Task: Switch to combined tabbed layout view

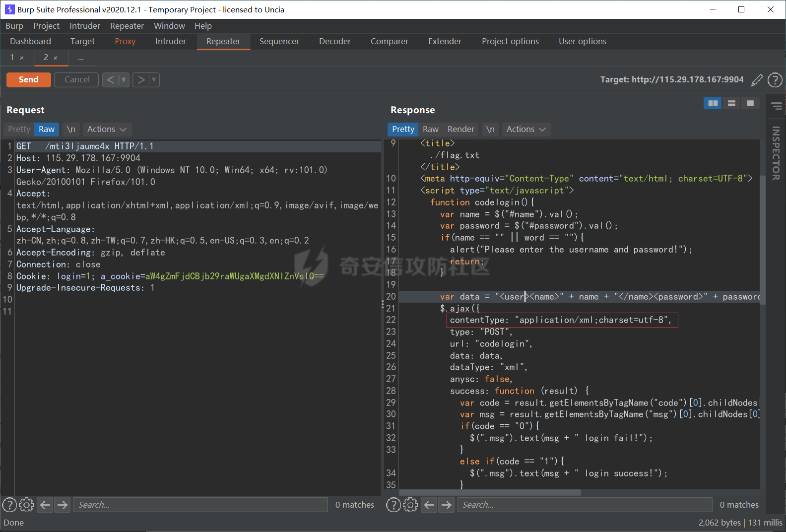Action: [x=750, y=103]
